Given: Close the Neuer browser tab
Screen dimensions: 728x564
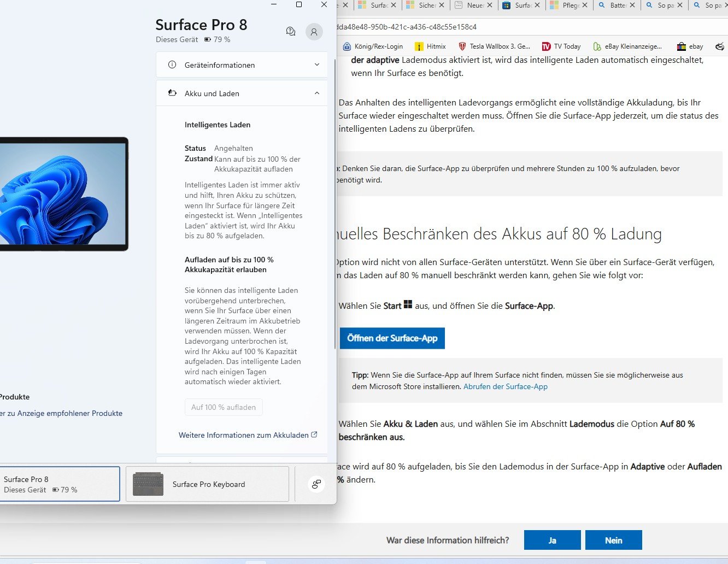Looking at the screenshot, I should click(x=489, y=5).
